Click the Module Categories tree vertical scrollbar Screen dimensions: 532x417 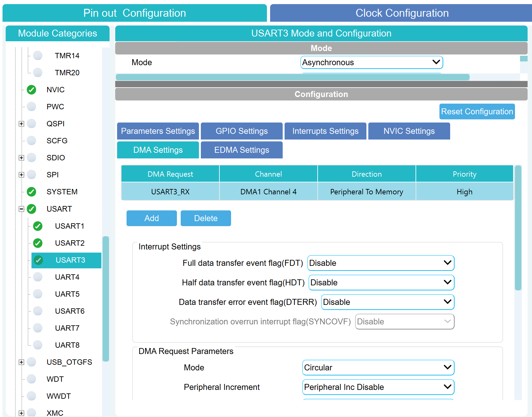[106, 299]
